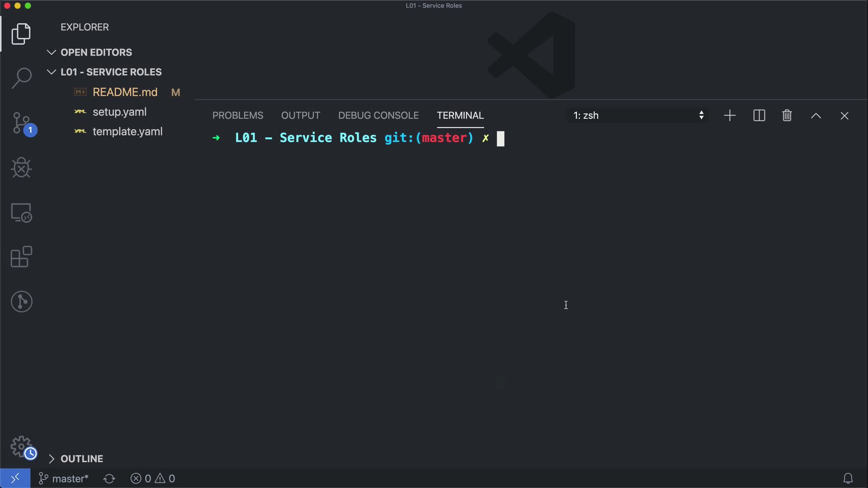Image resolution: width=868 pixels, height=488 pixels.
Task: Open the GitLens view icon
Action: tap(21, 301)
